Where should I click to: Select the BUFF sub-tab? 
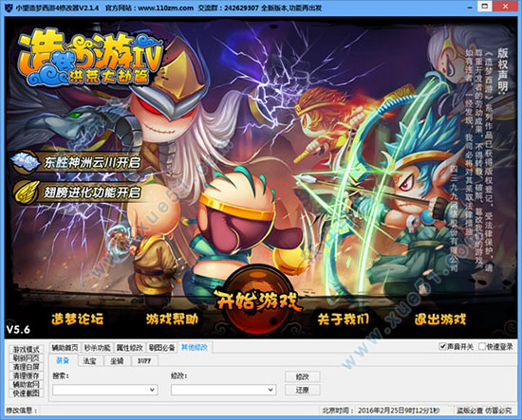tap(144, 361)
